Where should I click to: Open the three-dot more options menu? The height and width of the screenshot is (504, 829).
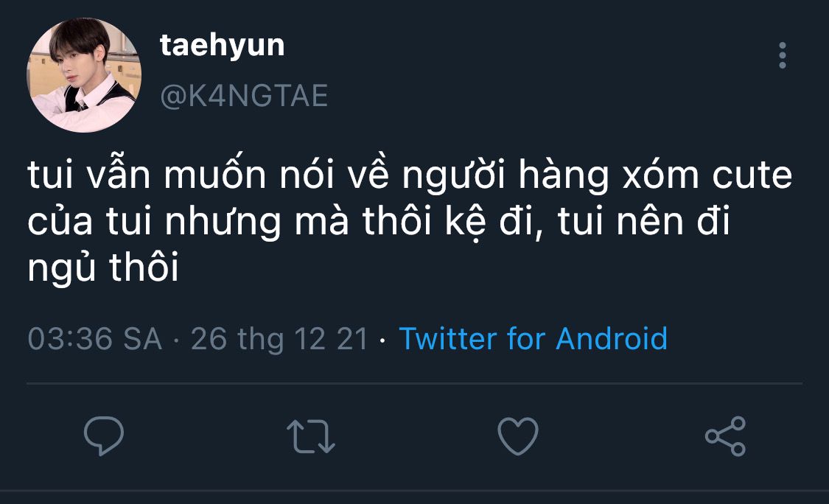coord(782,55)
